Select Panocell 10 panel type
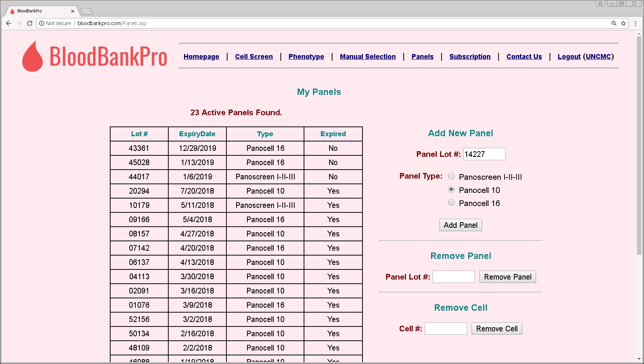This screenshot has width=644, height=364. (451, 190)
